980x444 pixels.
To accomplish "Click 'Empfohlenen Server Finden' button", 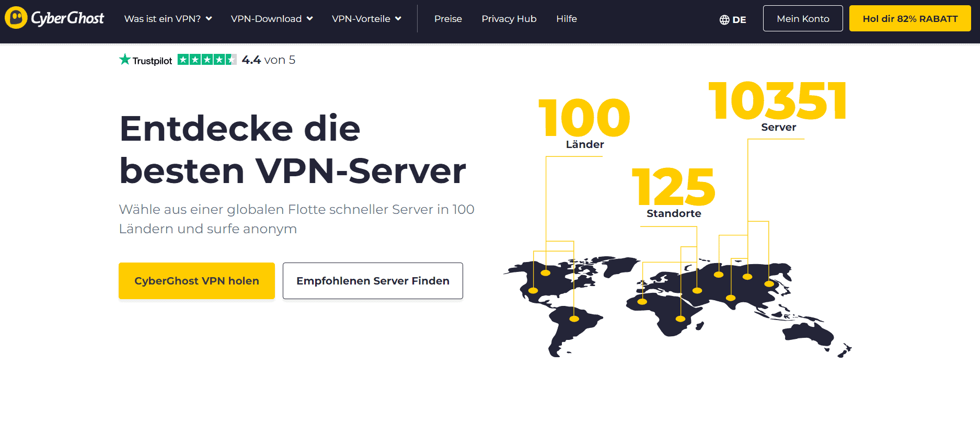I will (373, 281).
